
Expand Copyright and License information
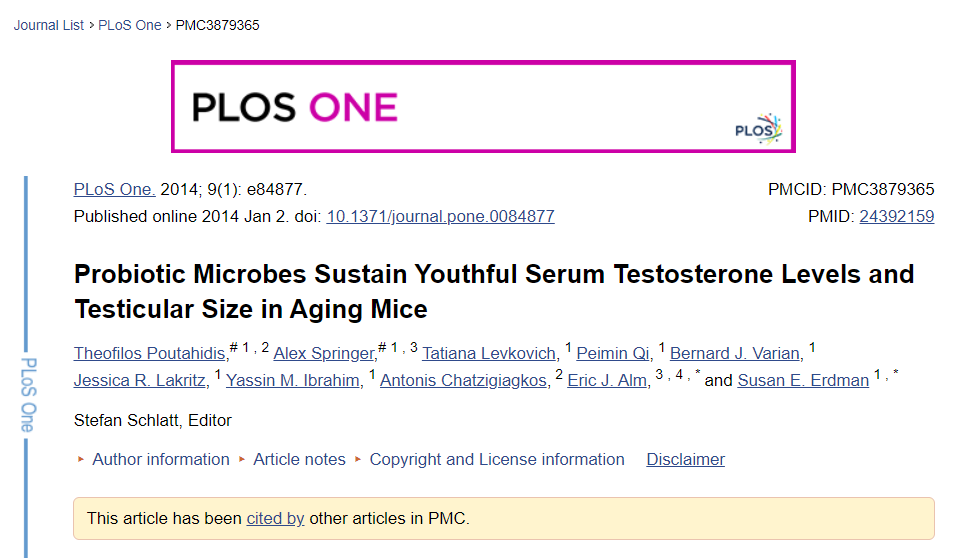coord(496,460)
